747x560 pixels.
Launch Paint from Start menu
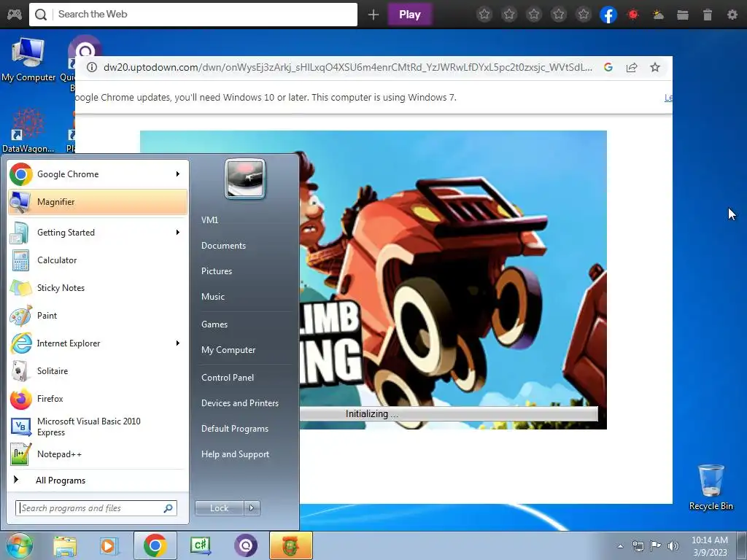98,316
